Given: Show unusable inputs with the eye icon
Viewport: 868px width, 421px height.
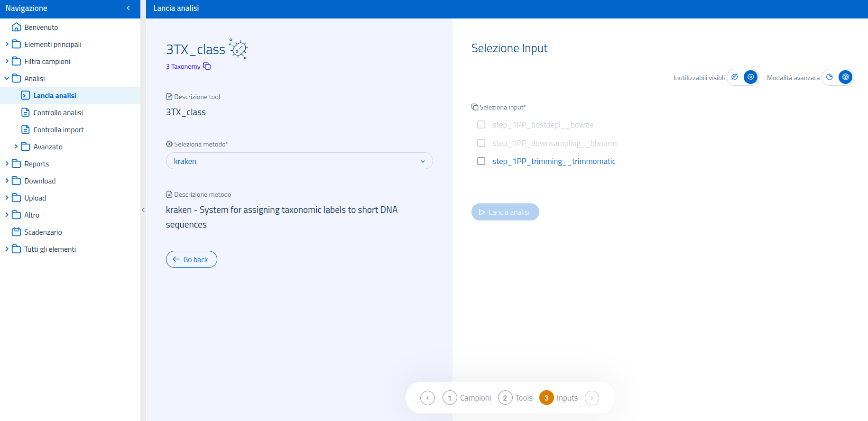Looking at the screenshot, I should (750, 77).
